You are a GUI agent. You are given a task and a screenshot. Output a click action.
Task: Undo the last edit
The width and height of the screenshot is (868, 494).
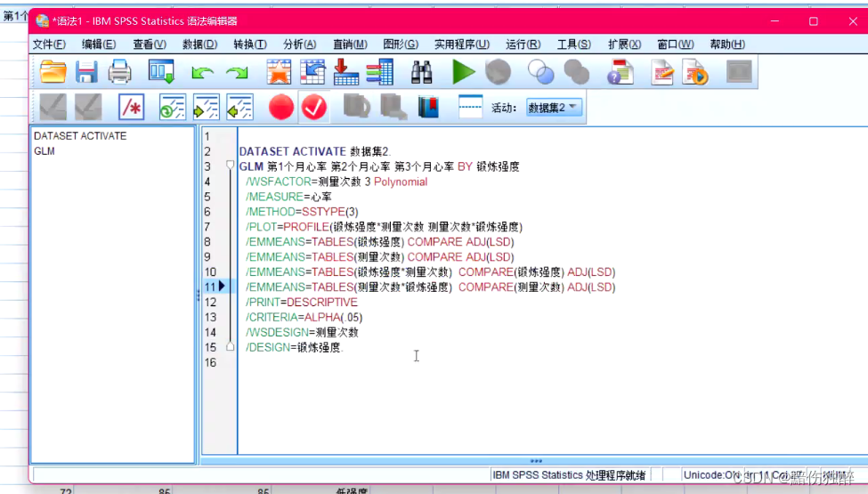point(203,72)
